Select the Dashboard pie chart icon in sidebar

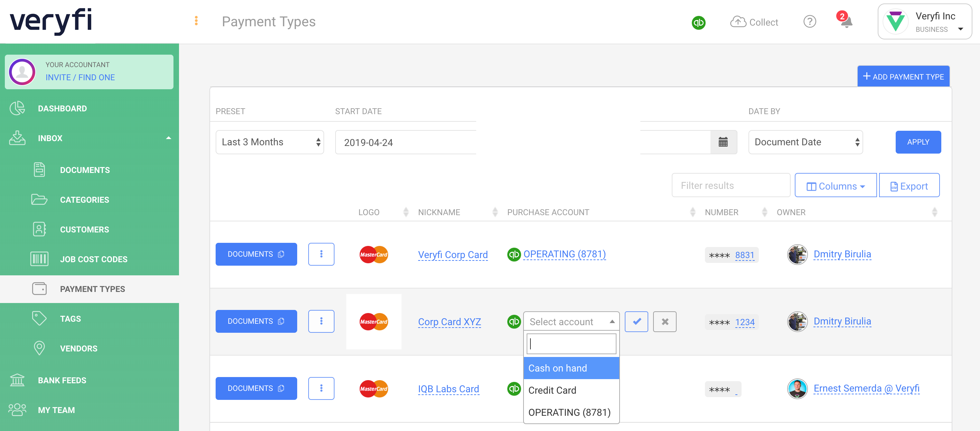coord(17,108)
